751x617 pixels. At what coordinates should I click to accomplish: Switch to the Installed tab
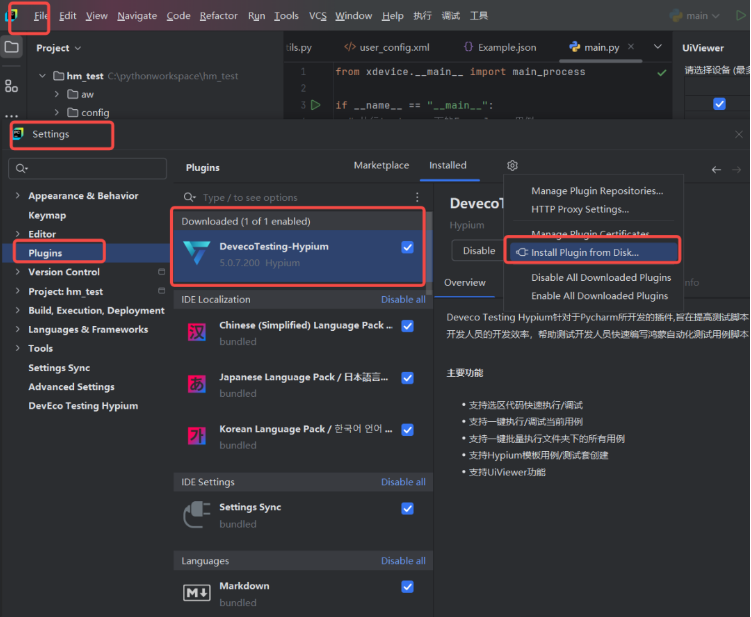(447, 165)
